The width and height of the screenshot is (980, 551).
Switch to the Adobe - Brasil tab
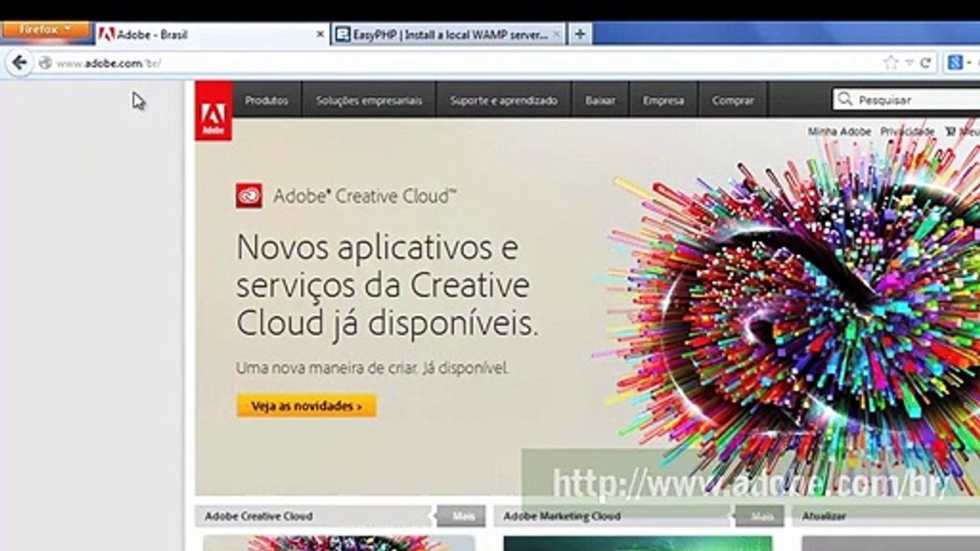(x=212, y=34)
